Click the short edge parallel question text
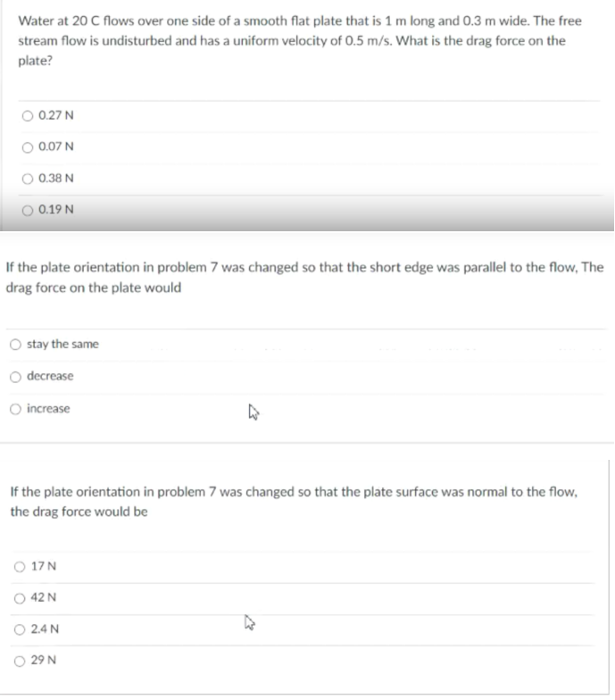 [x=304, y=277]
